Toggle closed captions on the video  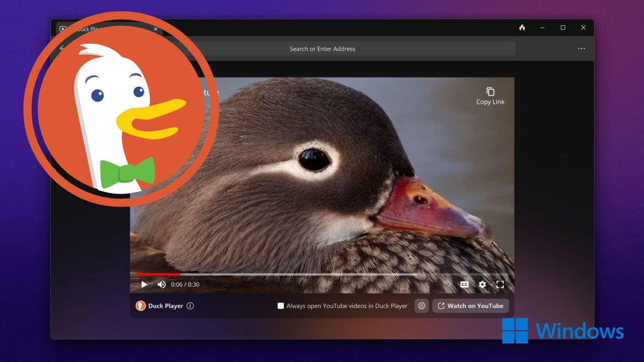coord(464,285)
